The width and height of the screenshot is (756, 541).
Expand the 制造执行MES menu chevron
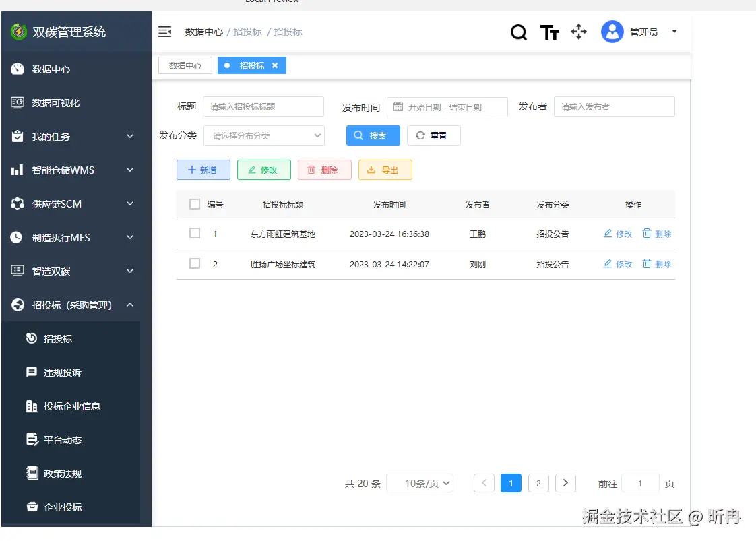tap(130, 237)
